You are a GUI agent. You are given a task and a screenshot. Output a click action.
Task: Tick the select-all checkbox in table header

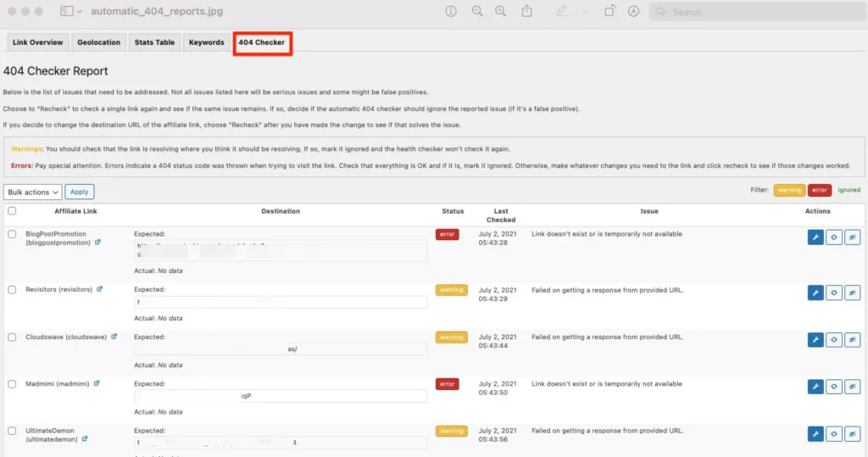[x=12, y=211]
